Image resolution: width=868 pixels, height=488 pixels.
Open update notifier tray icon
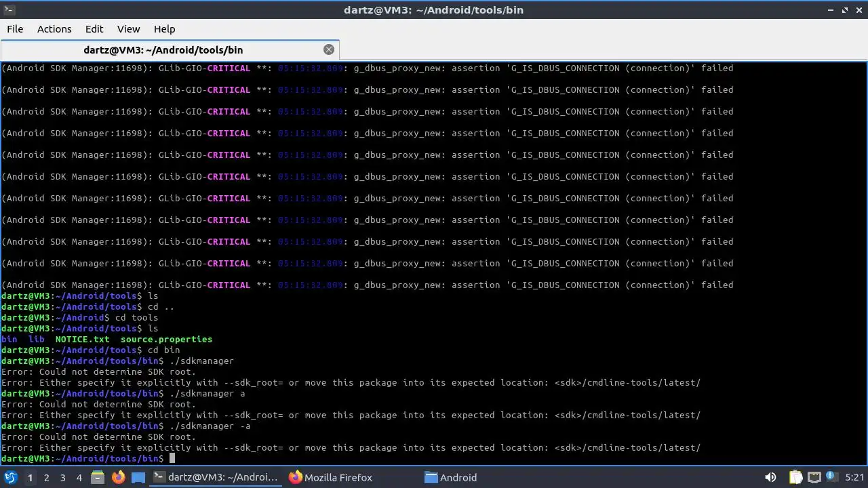(831, 477)
